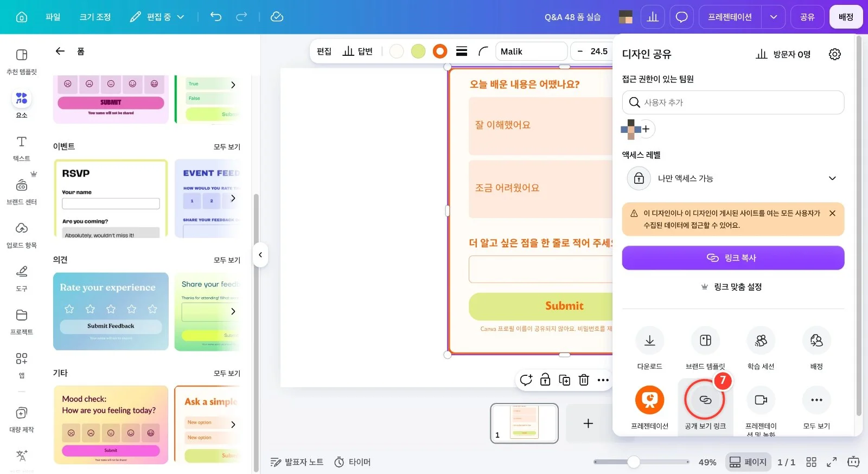This screenshot has width=868, height=474.
Task: Open 프레젠테이션 dropdown arrow
Action: (774, 17)
